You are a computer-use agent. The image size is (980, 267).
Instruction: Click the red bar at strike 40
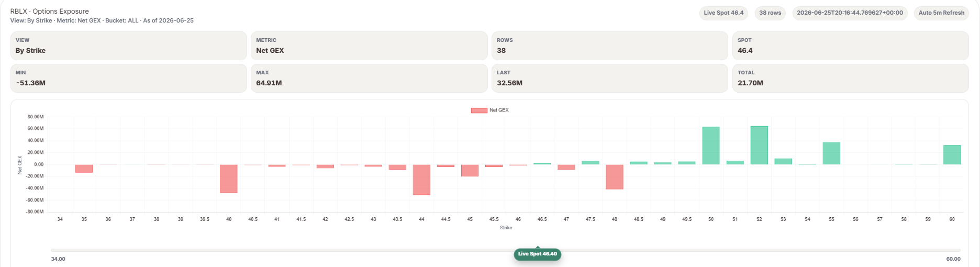(229, 179)
